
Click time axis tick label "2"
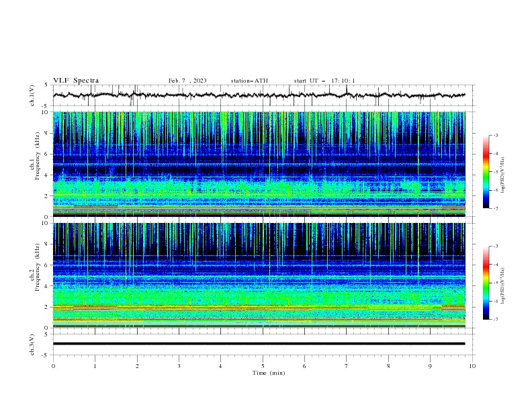point(137,366)
